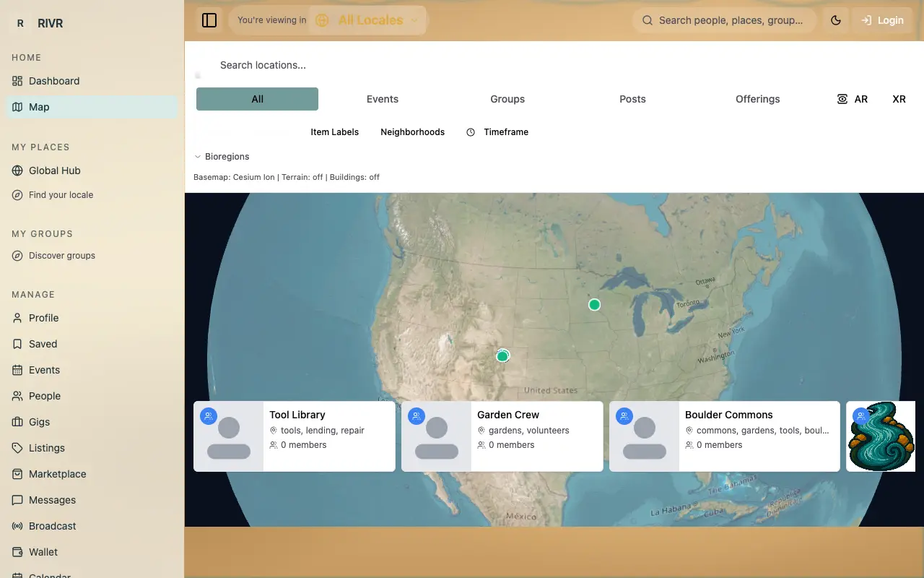Go to Profile page

pos(91,318)
